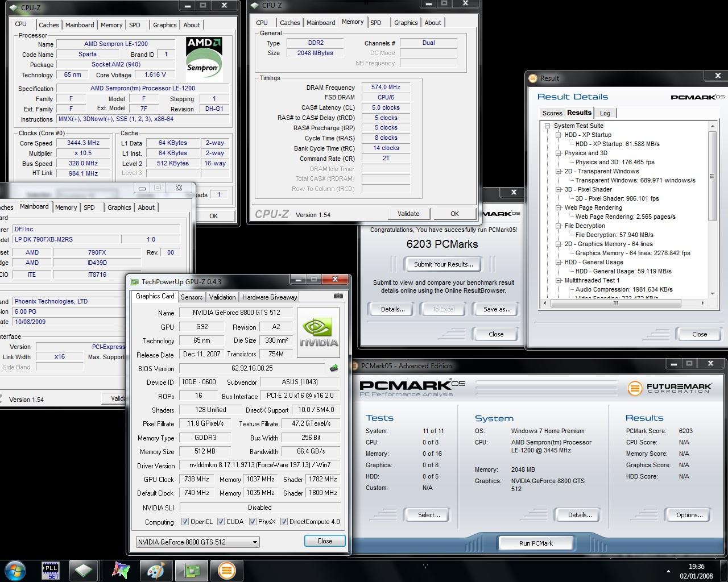The height and width of the screenshot is (582, 728).
Task: Click OK in CPU-Z CPU window
Action: tap(213, 216)
